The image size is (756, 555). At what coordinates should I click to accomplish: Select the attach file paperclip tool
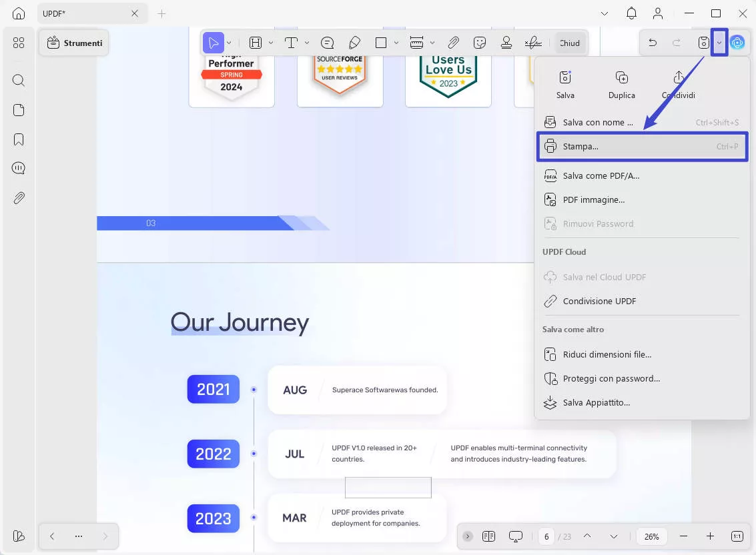pyautogui.click(x=453, y=43)
